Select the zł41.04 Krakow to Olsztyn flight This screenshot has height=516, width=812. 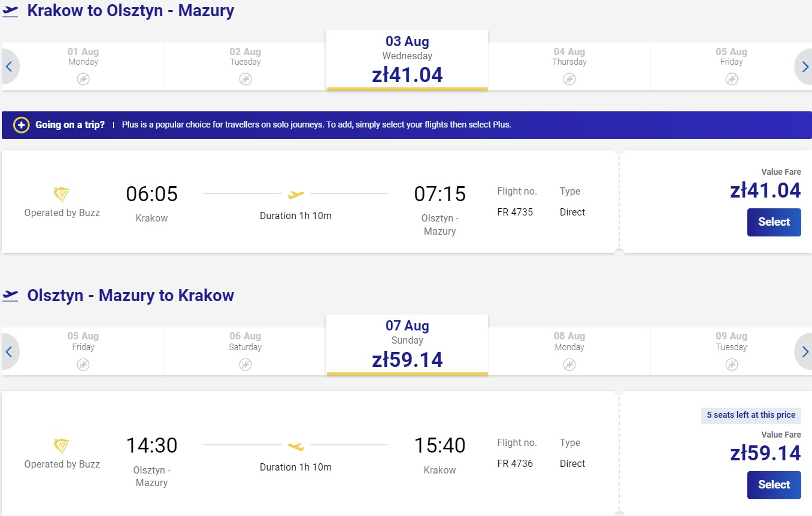coord(774,222)
